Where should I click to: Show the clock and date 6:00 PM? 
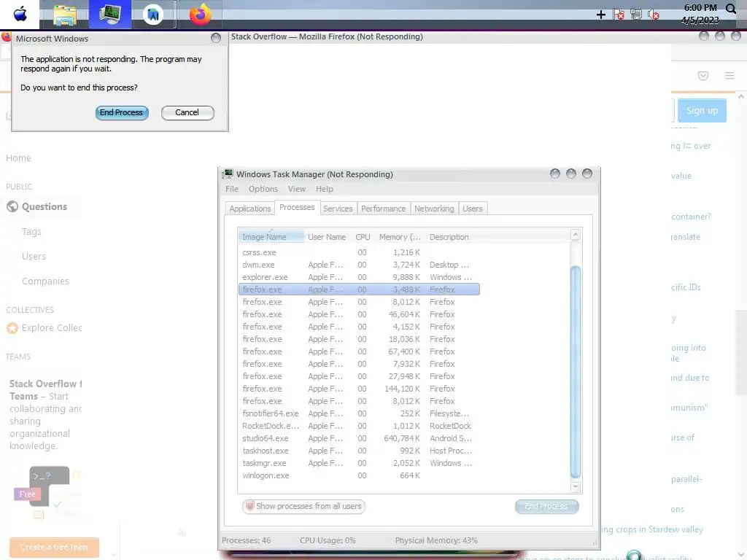click(700, 14)
